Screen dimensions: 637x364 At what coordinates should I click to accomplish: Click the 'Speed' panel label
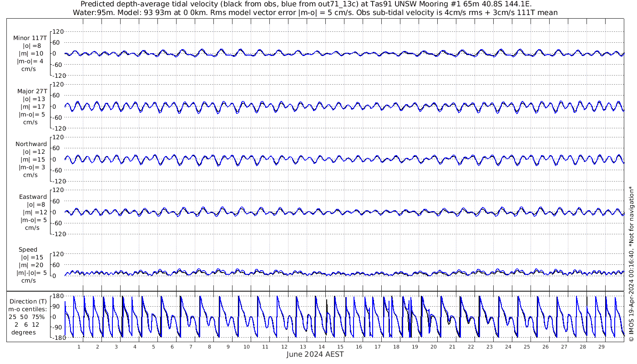pyautogui.click(x=28, y=250)
